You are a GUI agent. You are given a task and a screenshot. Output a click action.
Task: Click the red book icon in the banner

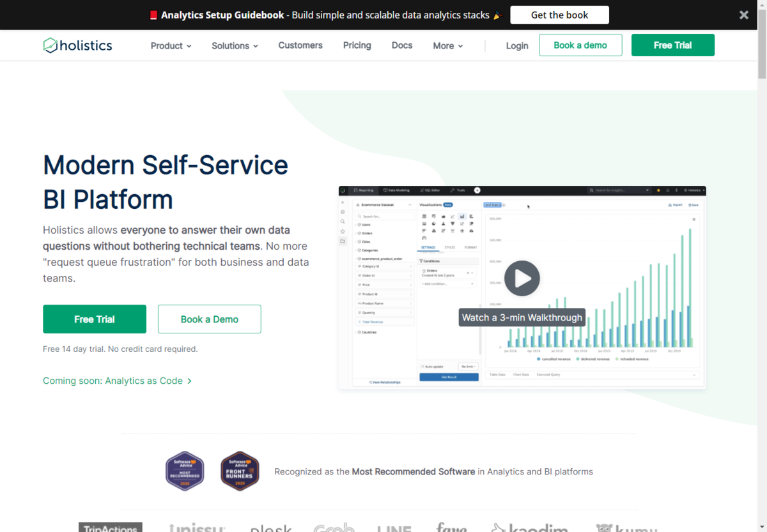tap(153, 15)
